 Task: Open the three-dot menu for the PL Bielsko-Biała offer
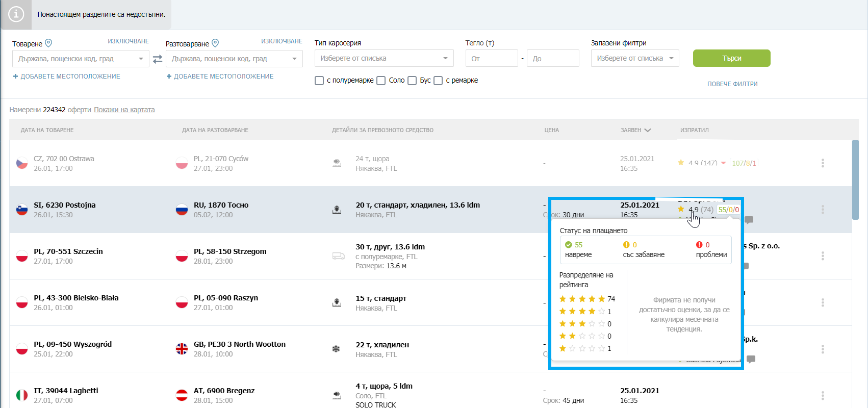point(823,302)
